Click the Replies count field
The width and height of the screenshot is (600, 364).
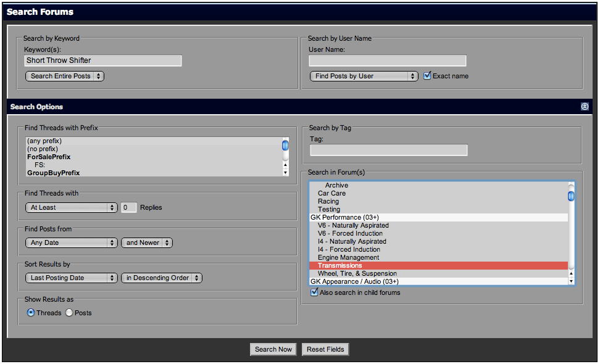pyautogui.click(x=128, y=208)
